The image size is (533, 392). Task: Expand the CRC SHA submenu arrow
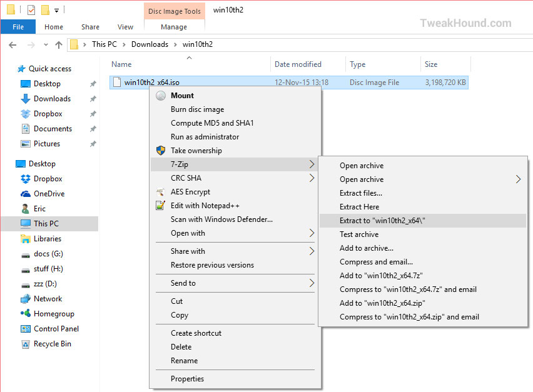pyautogui.click(x=312, y=178)
